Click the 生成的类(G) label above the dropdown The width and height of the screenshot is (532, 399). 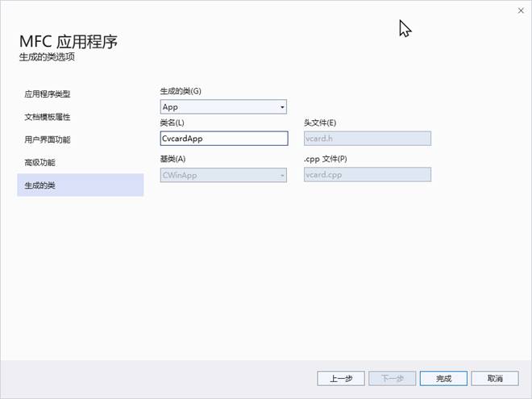tap(181, 91)
